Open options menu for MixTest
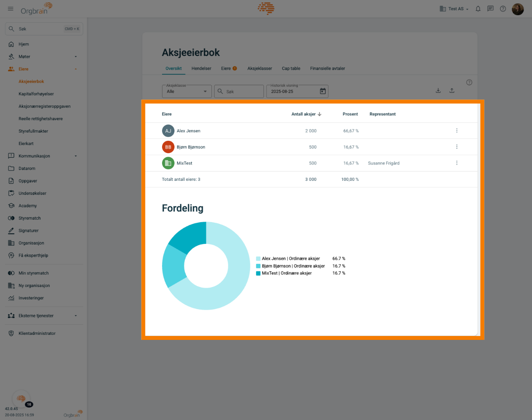532x420 pixels. click(x=457, y=163)
